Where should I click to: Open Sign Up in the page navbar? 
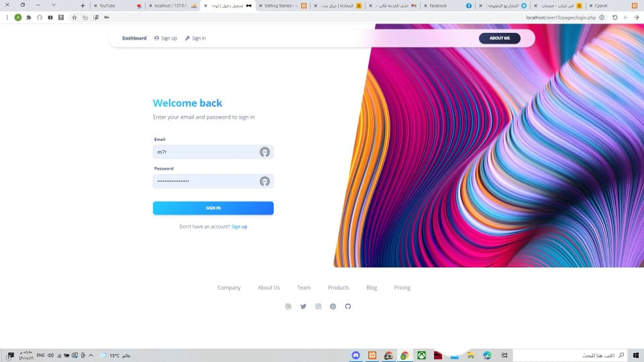(x=166, y=38)
